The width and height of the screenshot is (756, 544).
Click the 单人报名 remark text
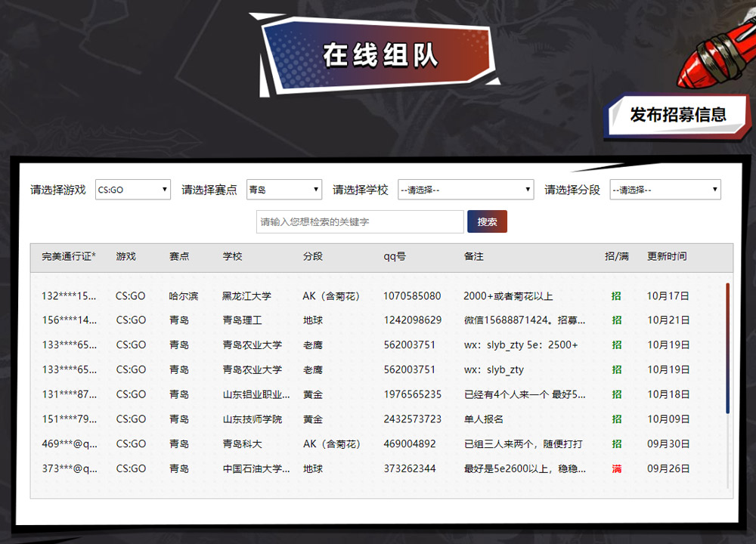483,419
